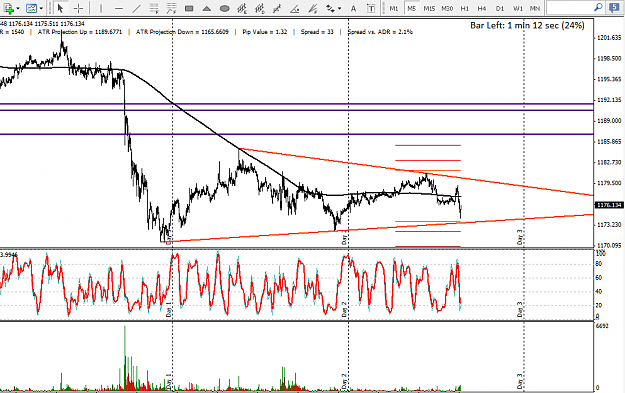Select the channel tool marked S

(260, 8)
